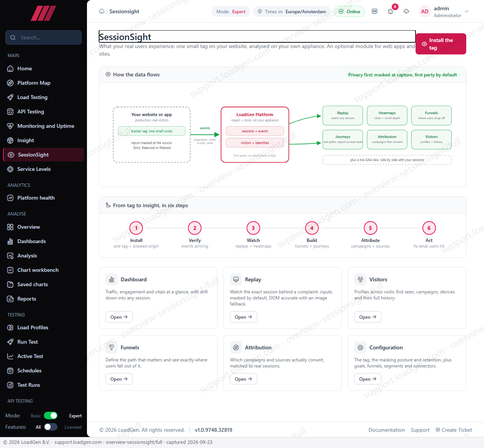Click Open on the Replay card

click(x=243, y=317)
